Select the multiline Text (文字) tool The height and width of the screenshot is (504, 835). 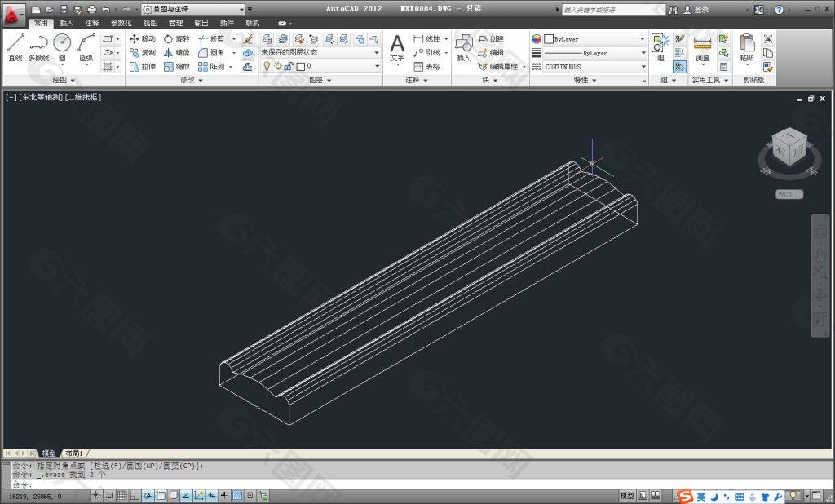(397, 47)
